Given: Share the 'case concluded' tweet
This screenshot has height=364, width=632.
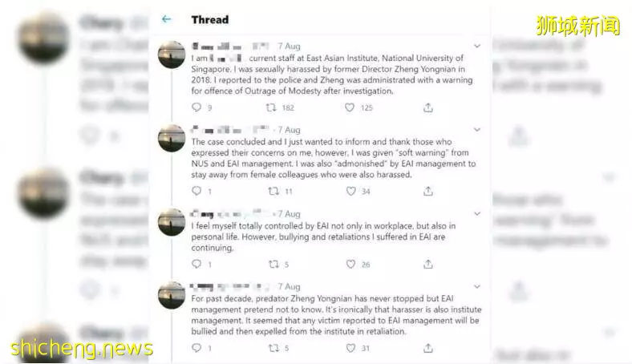Looking at the screenshot, I should pyautogui.click(x=428, y=191).
